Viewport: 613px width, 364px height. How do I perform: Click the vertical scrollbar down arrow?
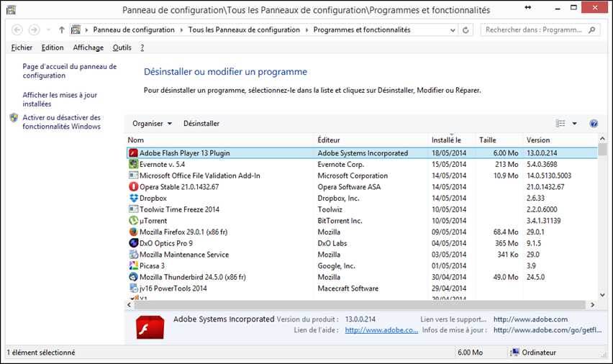point(602,295)
